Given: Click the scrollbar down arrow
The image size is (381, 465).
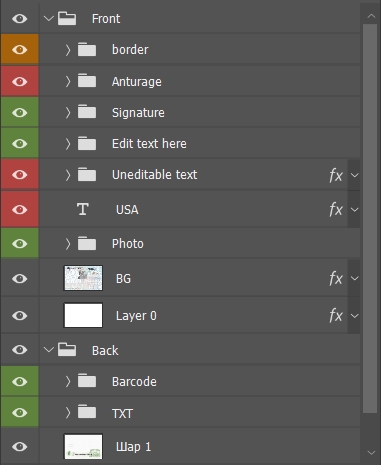Looking at the screenshot, I should tap(371, 453).
